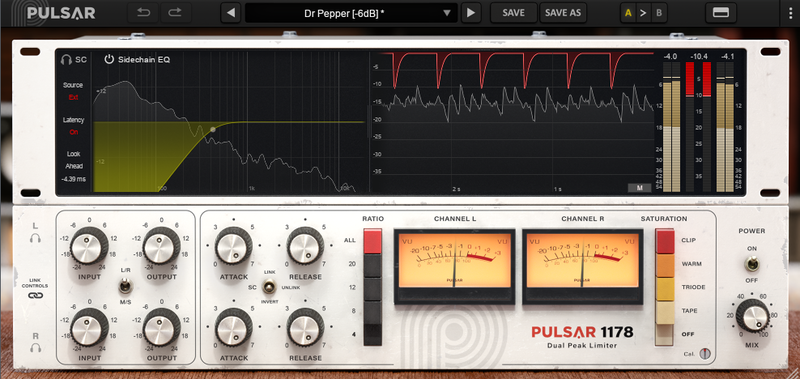Click the M meter mode button

pyautogui.click(x=639, y=188)
